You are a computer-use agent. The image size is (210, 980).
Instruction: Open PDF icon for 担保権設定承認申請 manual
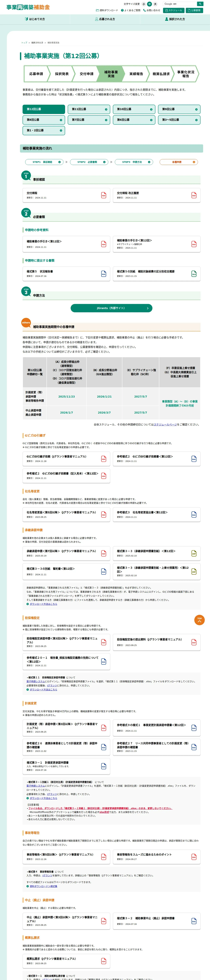(104, 643)
